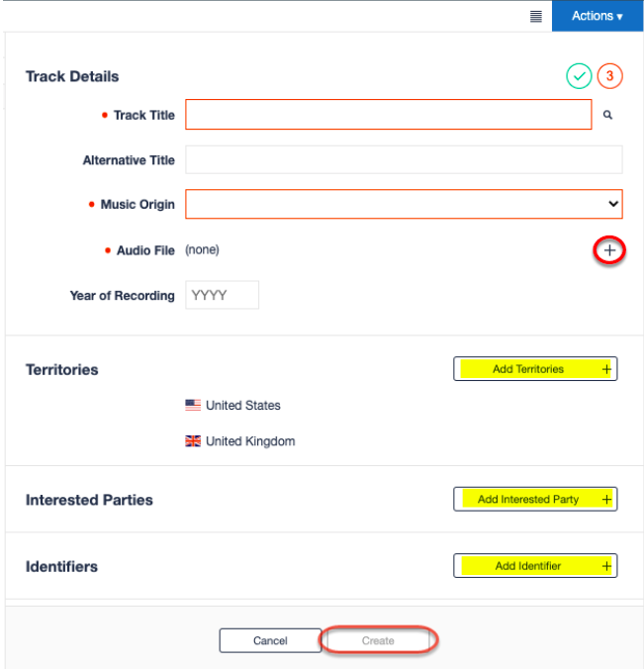
Task: Click plus icon in Add Interested Party
Action: [x=606, y=499]
